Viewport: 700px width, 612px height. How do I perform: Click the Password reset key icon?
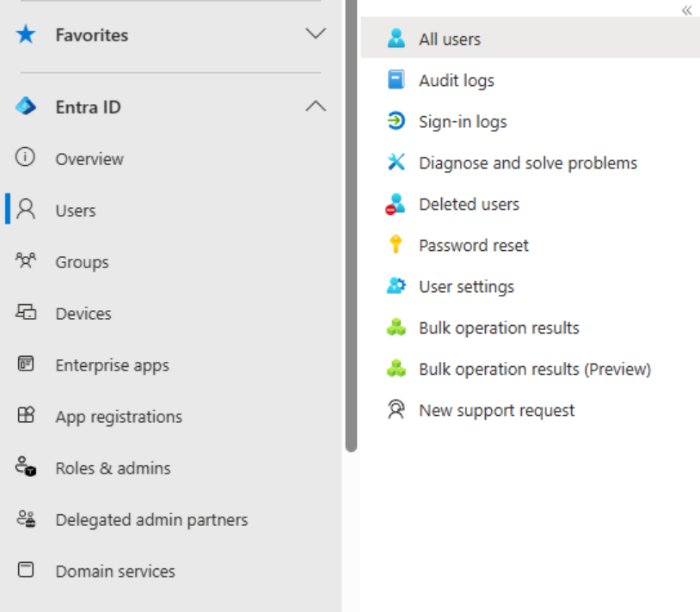click(396, 246)
